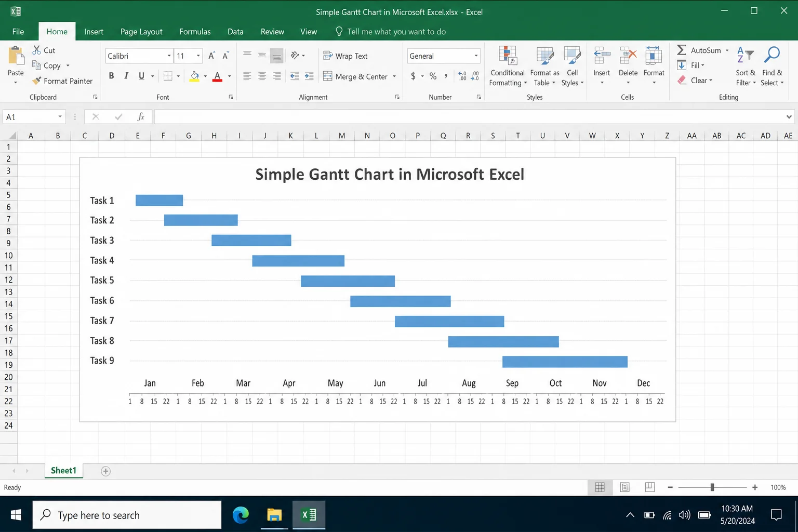Open Cell Styles gallery
The image size is (798, 532).
[573, 66]
